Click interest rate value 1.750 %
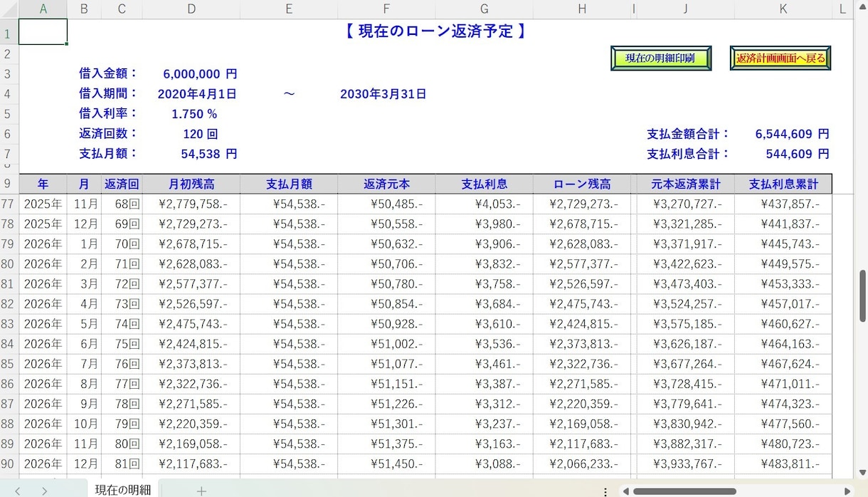 (194, 113)
